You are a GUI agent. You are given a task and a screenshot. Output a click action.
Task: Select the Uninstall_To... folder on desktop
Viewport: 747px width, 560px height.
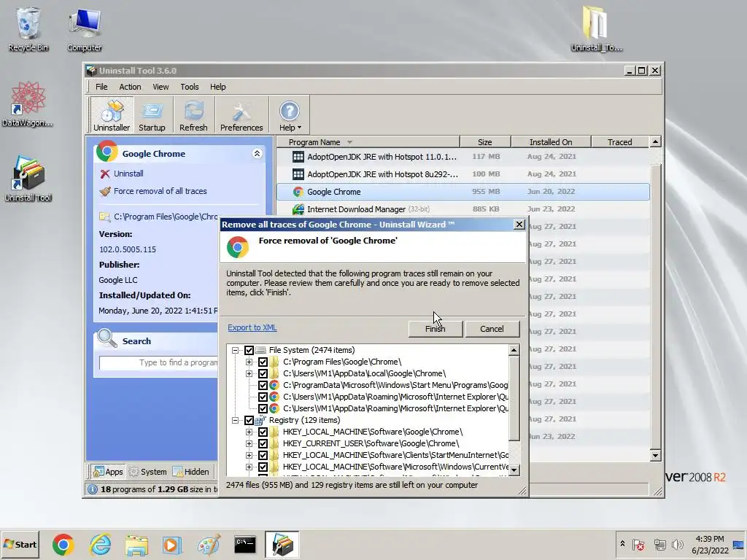597,28
